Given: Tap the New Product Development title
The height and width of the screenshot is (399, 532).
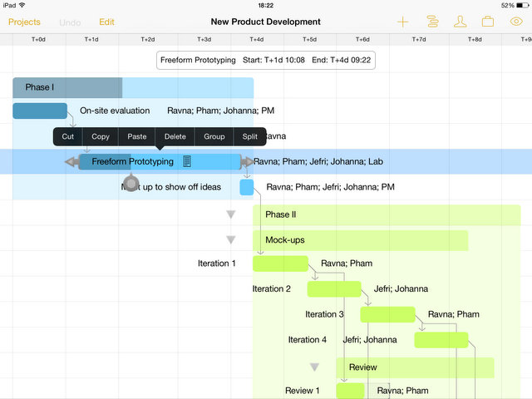Looking at the screenshot, I should coord(266,22).
